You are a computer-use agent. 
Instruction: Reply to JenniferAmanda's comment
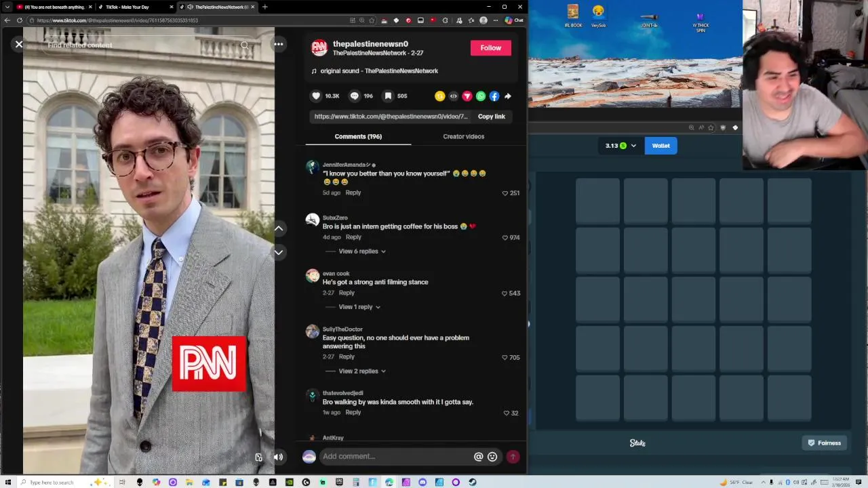pos(353,193)
